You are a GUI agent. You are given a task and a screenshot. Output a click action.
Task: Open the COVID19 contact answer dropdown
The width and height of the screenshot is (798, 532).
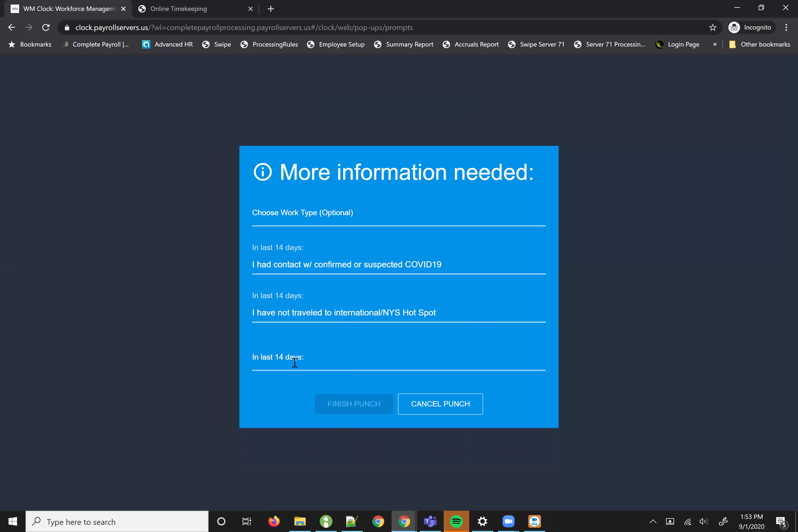coord(399,264)
